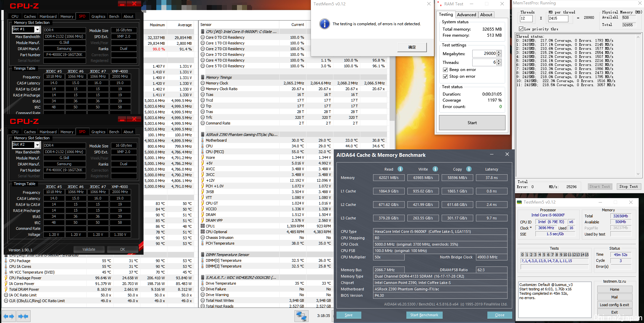This screenshot has width=644, height=323.
Task: Click the info icon next to Write in AIDA64
Action: pos(435,169)
